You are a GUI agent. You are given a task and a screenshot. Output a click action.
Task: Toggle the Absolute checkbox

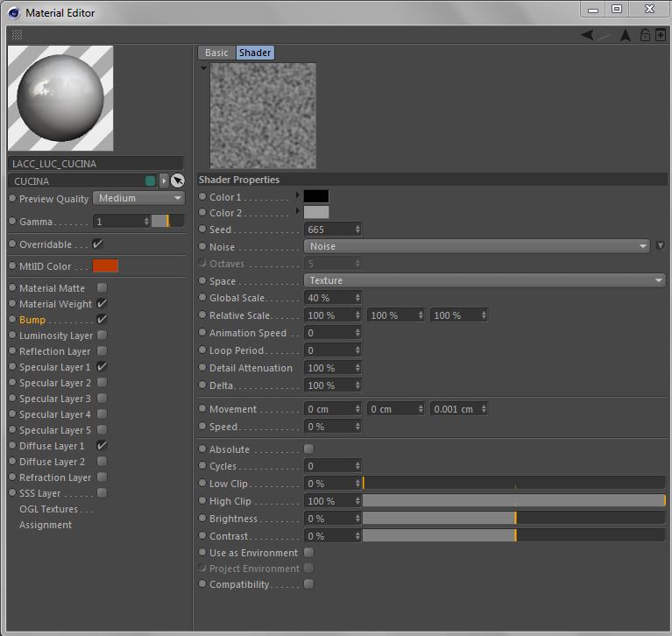tap(308, 449)
